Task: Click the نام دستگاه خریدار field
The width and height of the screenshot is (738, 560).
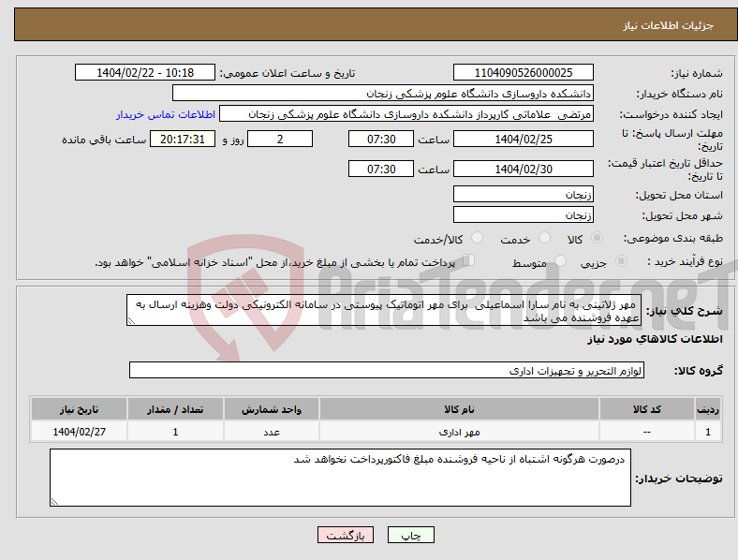Action: click(383, 93)
